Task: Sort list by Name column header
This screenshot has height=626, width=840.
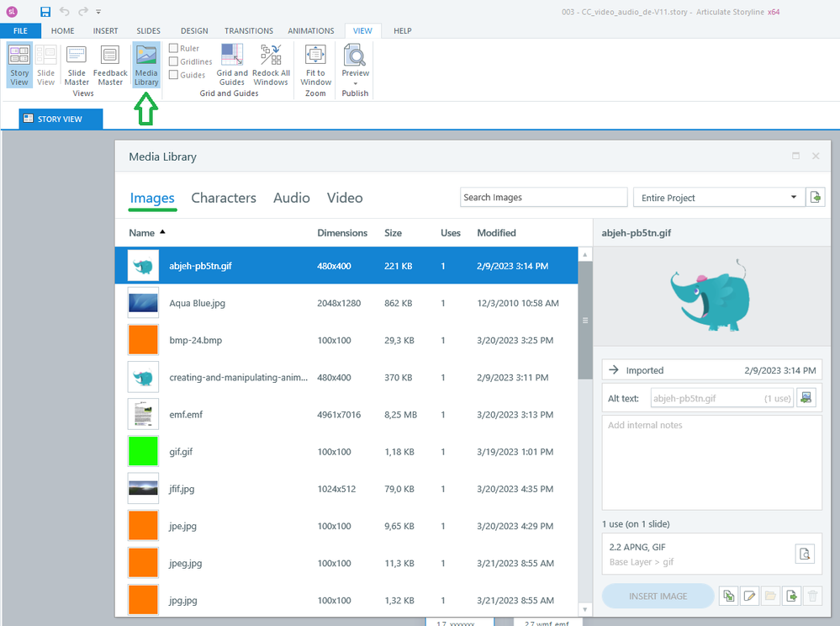Action: pyautogui.click(x=142, y=233)
